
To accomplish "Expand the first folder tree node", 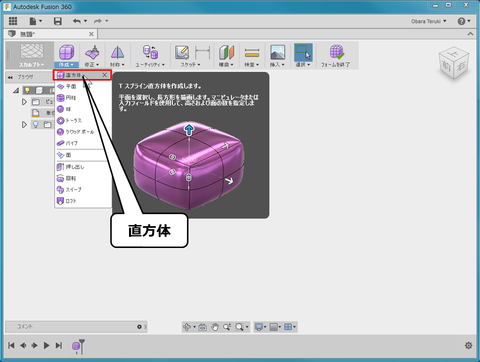I will click(24, 102).
